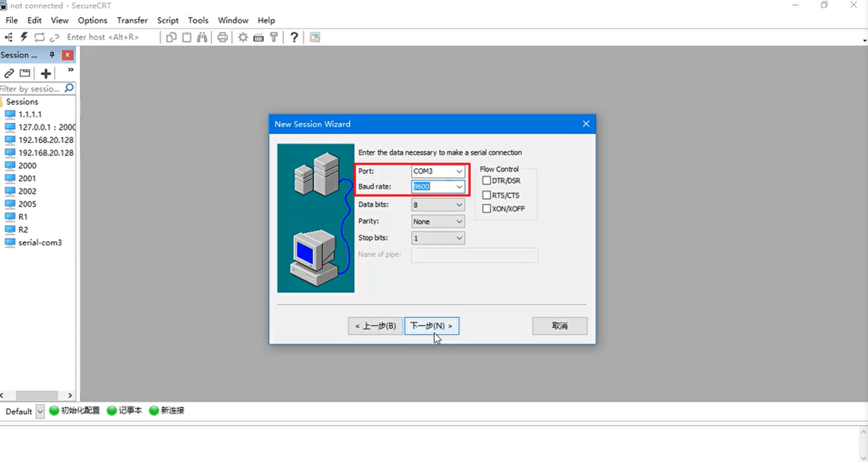Screen dimensions: 868x462
Task: Open the Parity dropdown
Action: (438, 221)
